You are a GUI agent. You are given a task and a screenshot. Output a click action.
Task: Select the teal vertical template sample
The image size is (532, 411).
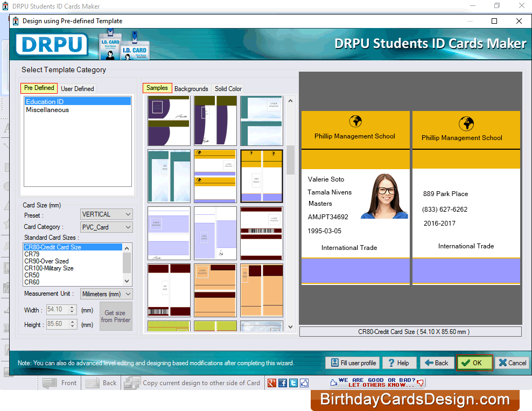pyautogui.click(x=169, y=176)
